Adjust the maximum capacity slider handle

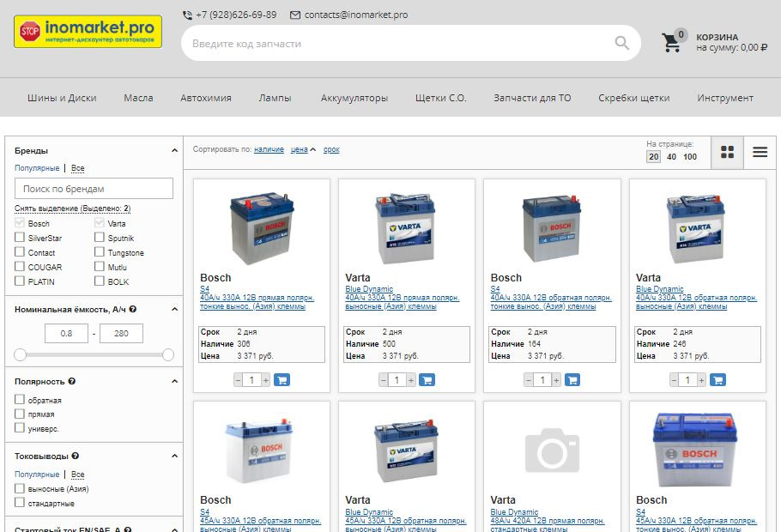click(x=168, y=354)
